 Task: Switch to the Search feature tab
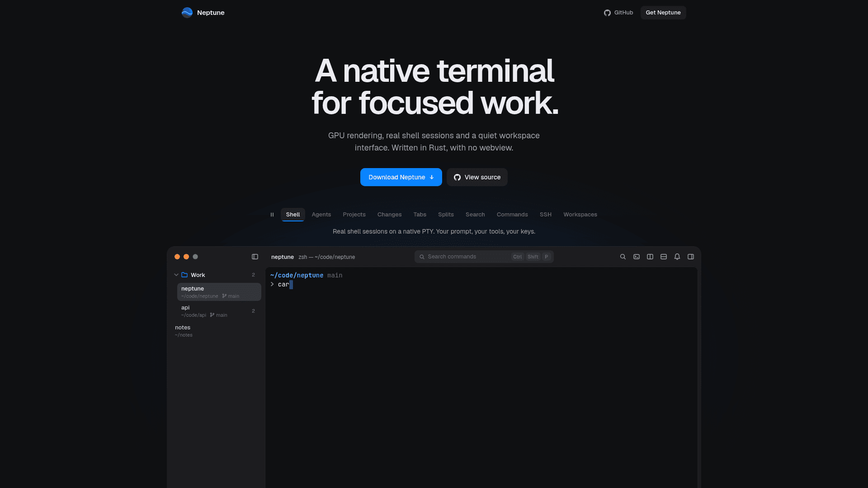475,215
